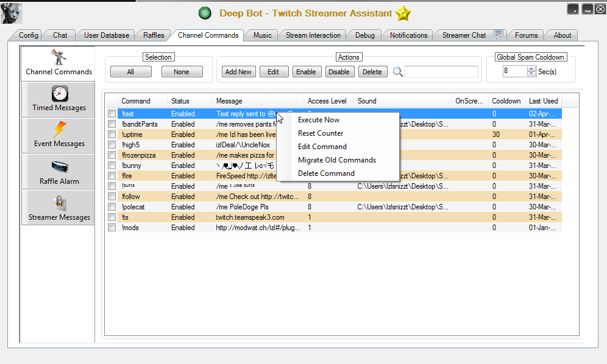Sort by the Sound column header
The width and height of the screenshot is (607, 364).
coord(403,101)
